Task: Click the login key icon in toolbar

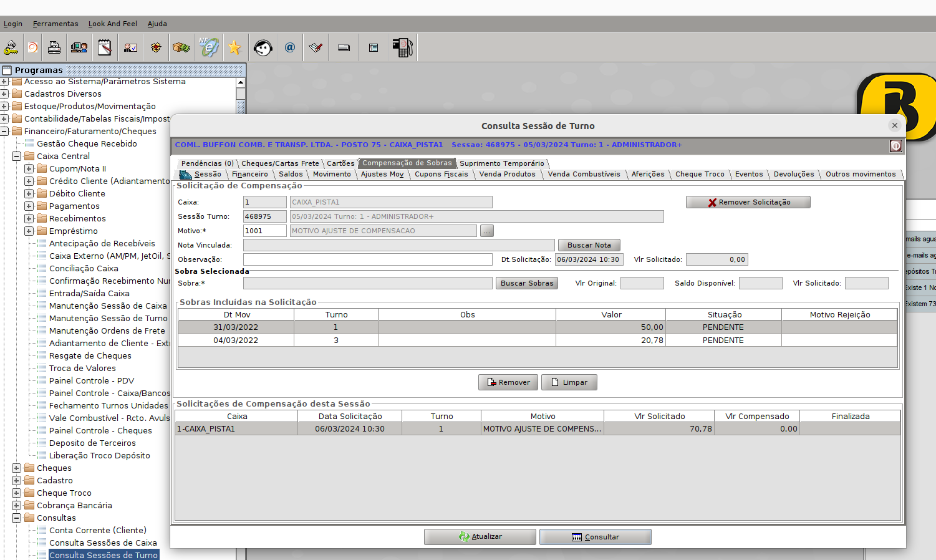Action: 11,47
